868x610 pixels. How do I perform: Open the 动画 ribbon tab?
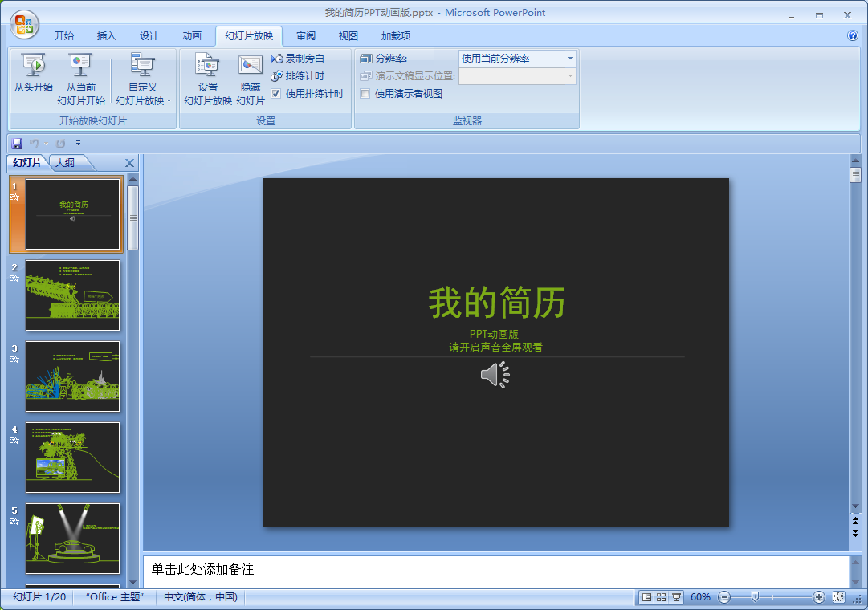point(192,36)
